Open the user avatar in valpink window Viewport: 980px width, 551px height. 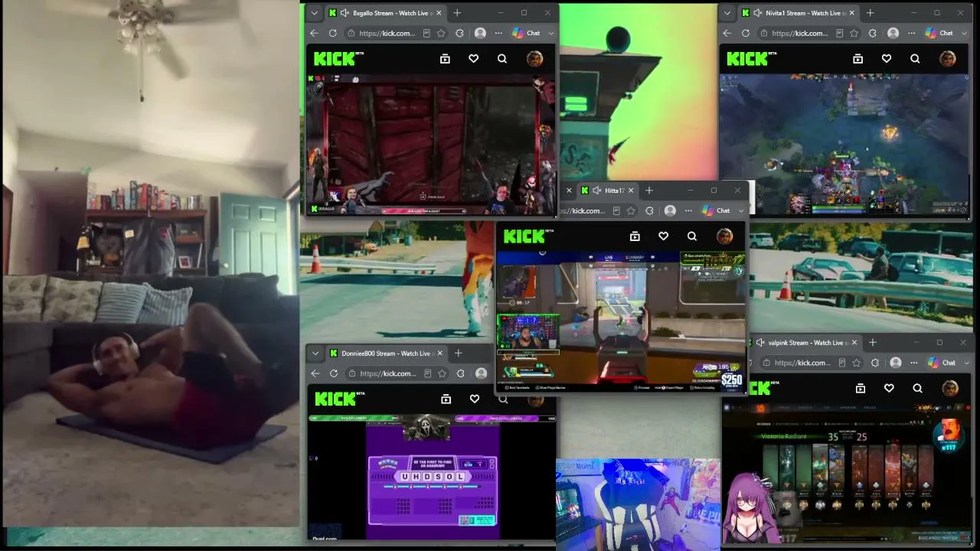950,389
